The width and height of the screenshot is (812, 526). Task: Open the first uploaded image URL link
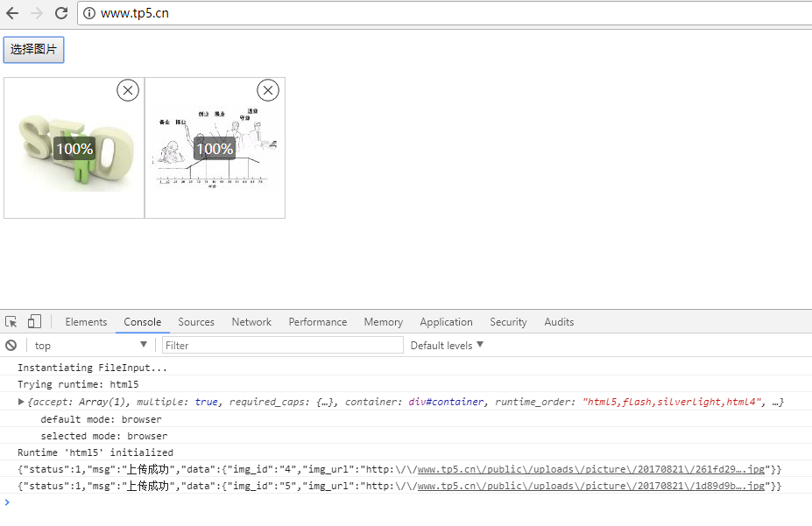[593, 470]
